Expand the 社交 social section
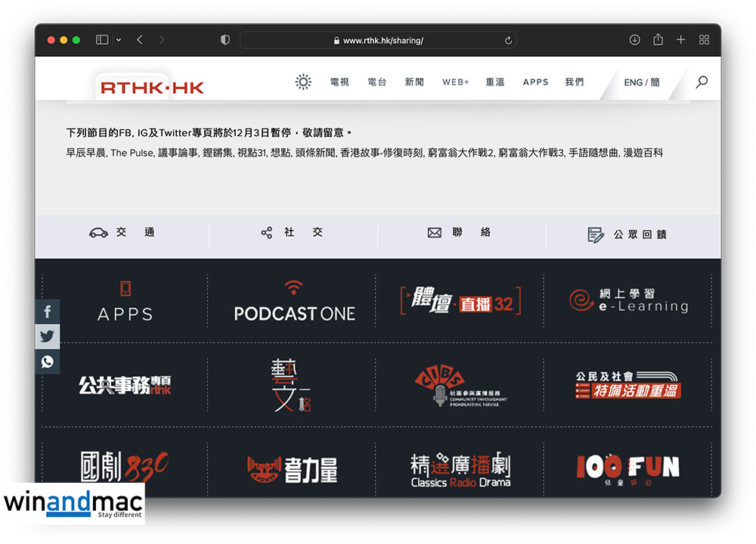 [292, 233]
